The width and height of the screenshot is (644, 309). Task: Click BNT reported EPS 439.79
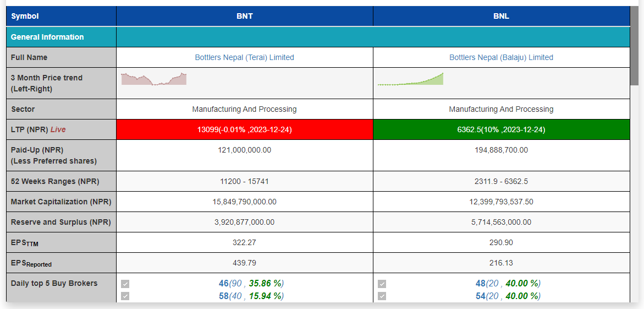point(244,263)
